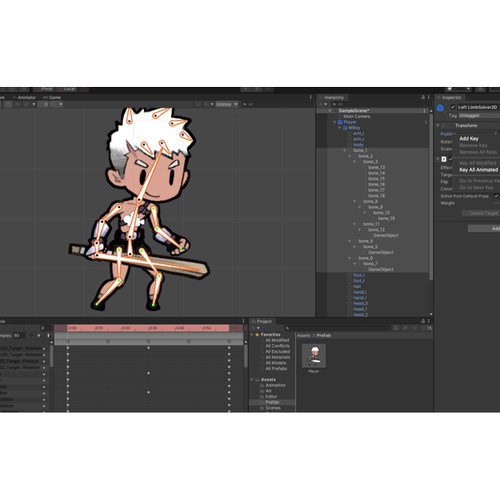
Task: Collapse the SampleScene tree node
Action: pos(330,111)
